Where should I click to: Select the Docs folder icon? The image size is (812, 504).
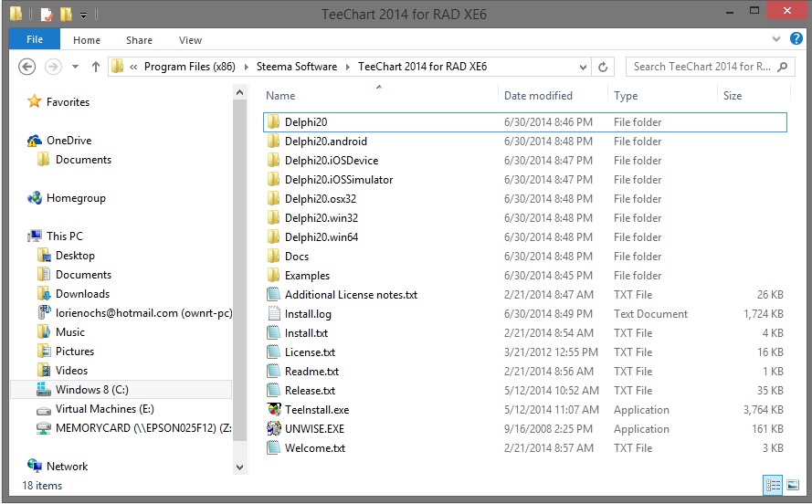pyautogui.click(x=273, y=257)
